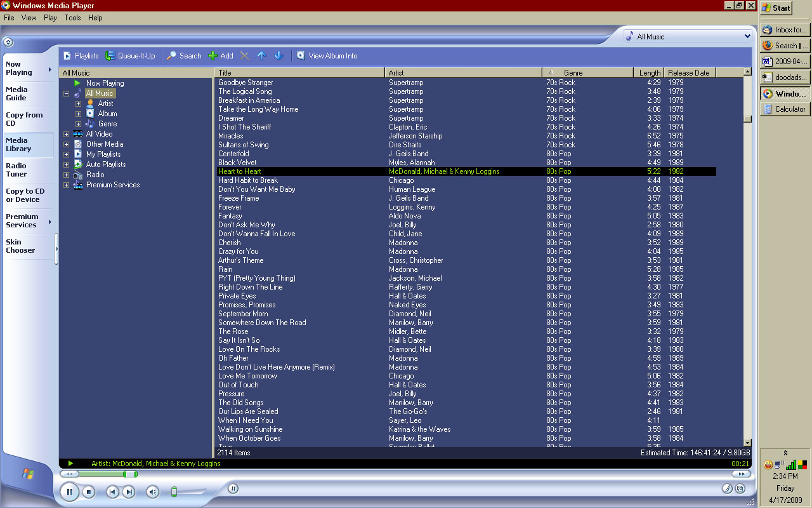The width and height of the screenshot is (812, 508).
Task: Expand the Radio tree node
Action: pyautogui.click(x=66, y=175)
